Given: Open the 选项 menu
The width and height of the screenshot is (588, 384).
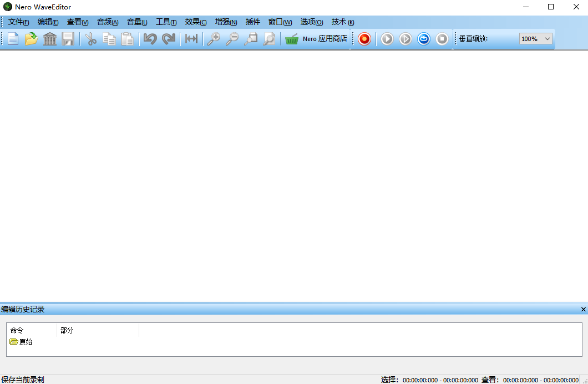Looking at the screenshot, I should click(x=312, y=22).
